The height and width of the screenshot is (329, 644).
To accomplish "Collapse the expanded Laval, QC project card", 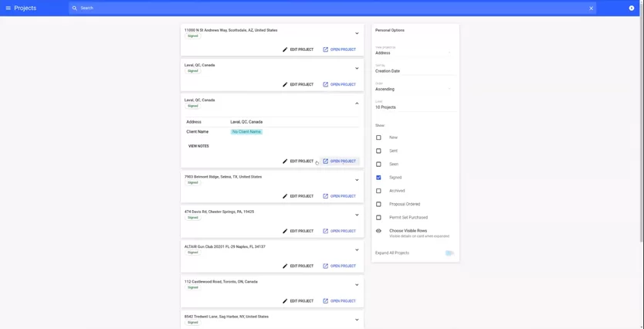I will pos(357,103).
